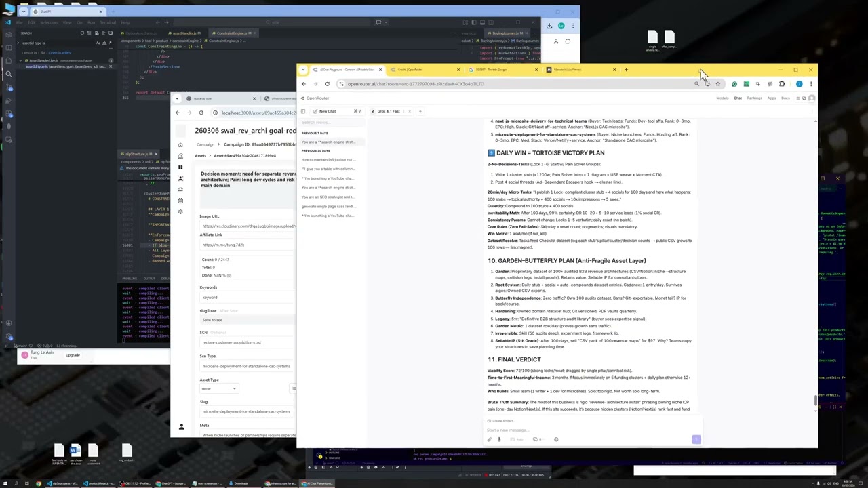The image size is (868, 488).
Task: Open the Selection menu in VS Code
Action: (49, 22)
